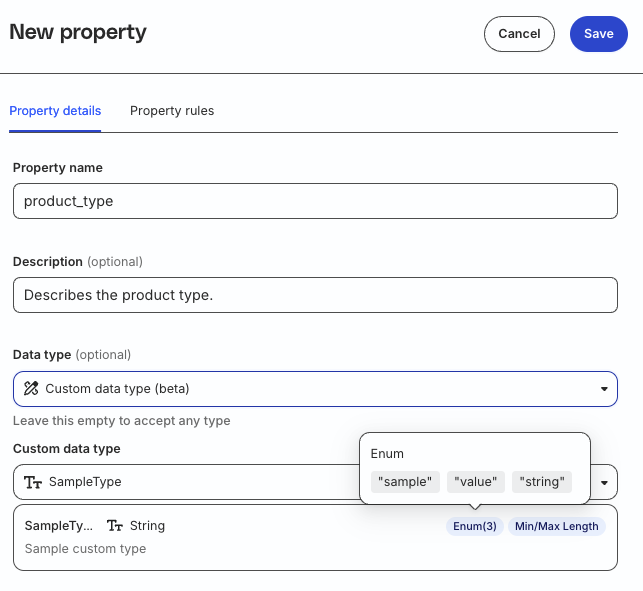
Task: Click the "value" enum value chip
Action: 476,482
